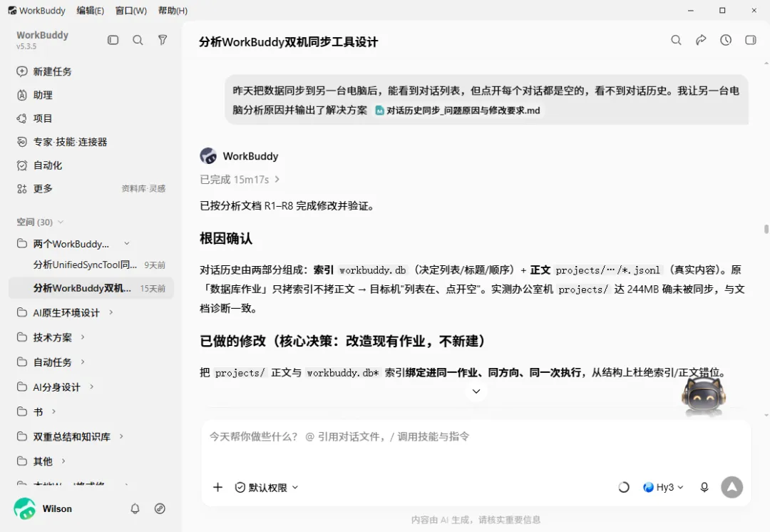Open the 助理 assistant entry
This screenshot has height=532, width=770.
(34, 96)
